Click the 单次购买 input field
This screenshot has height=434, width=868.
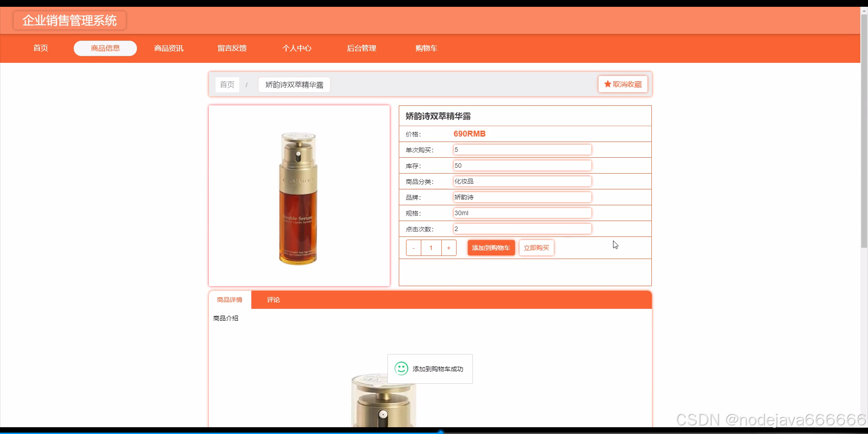click(522, 150)
